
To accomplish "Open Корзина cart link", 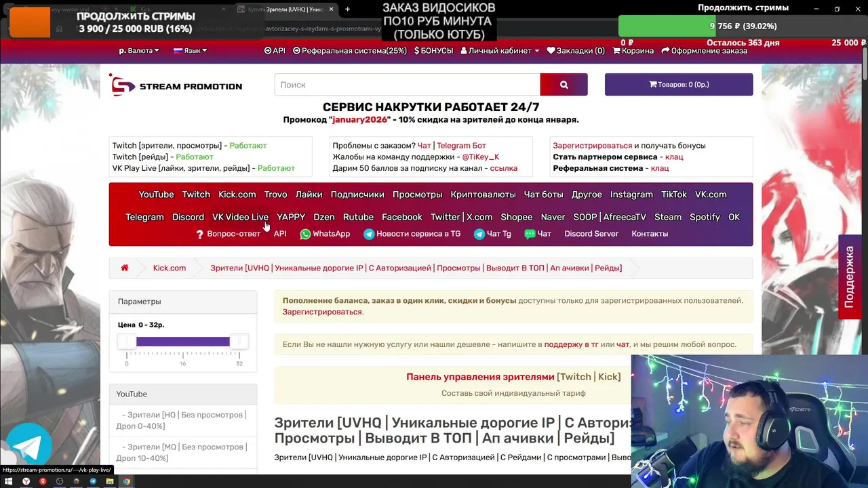I will 633,51.
